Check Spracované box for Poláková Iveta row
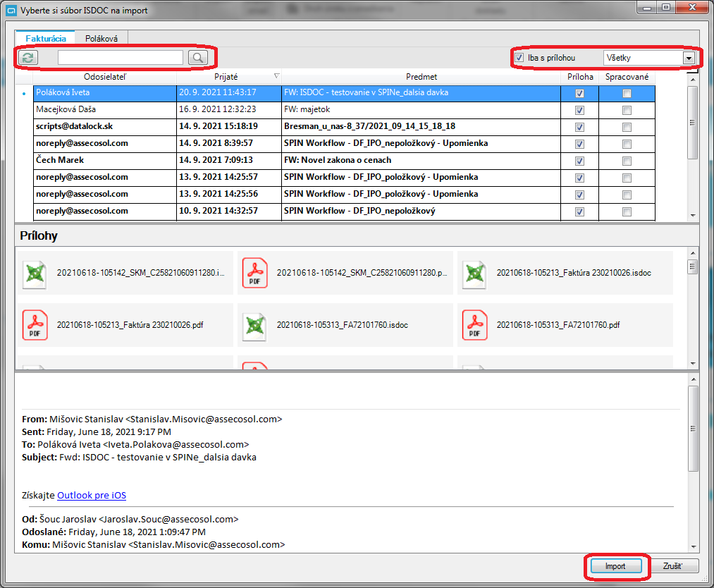The image size is (714, 588). coord(627,93)
